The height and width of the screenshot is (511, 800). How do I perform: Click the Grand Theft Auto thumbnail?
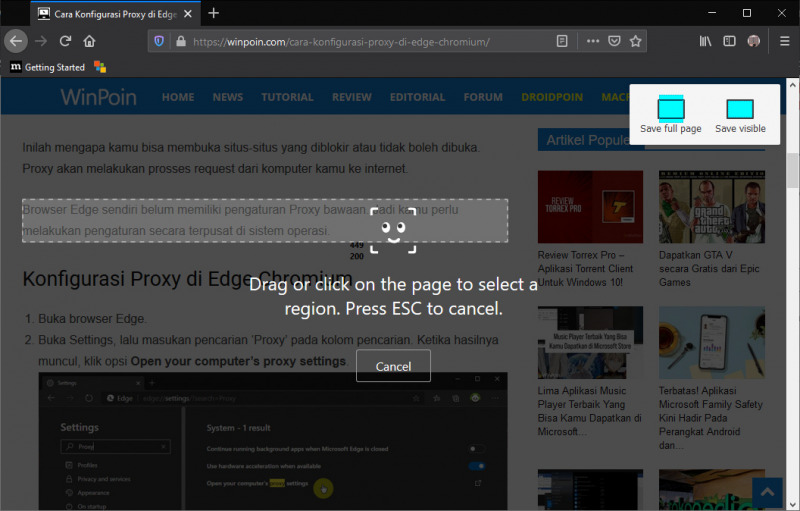point(712,207)
